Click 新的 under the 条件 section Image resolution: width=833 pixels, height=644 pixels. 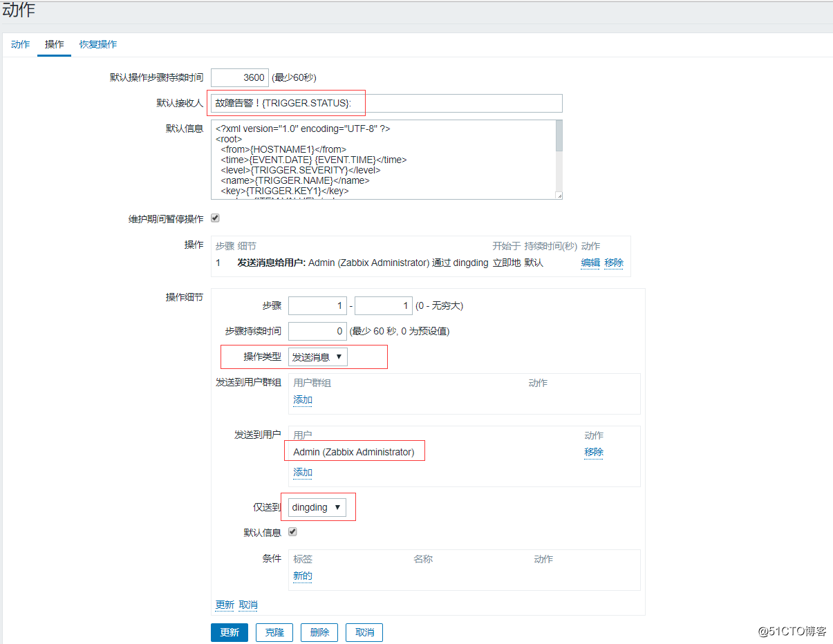coord(302,576)
